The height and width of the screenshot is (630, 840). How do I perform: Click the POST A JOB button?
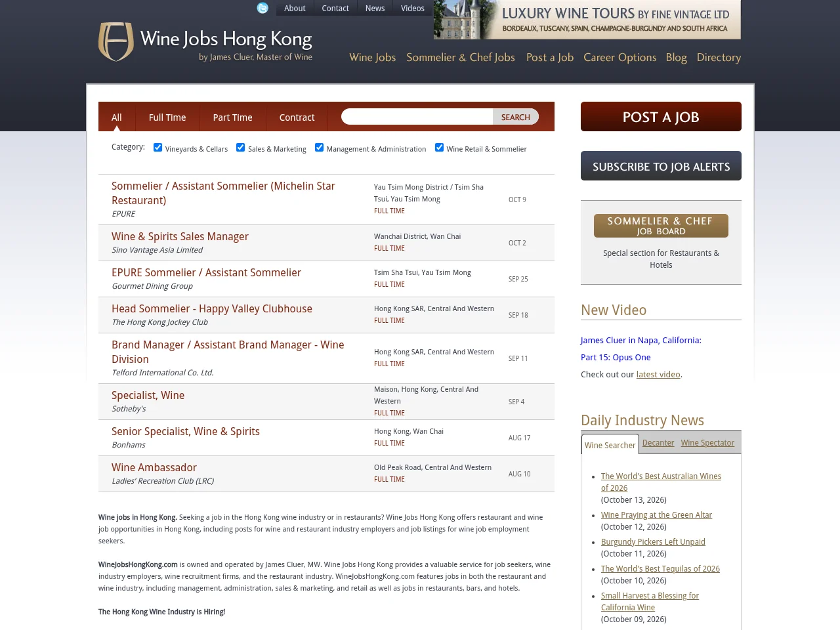661,117
